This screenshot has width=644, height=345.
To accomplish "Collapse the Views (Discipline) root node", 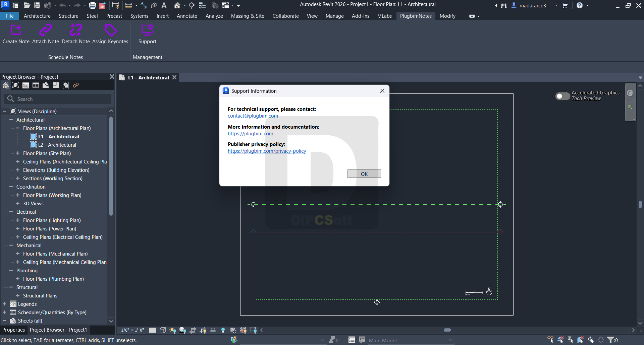I will (4, 111).
